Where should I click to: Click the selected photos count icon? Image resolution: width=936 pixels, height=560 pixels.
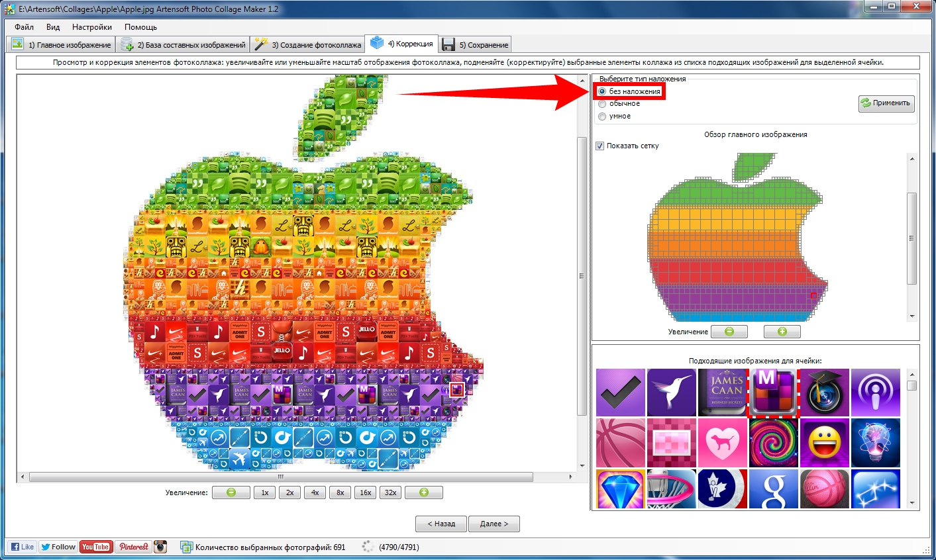(187, 547)
